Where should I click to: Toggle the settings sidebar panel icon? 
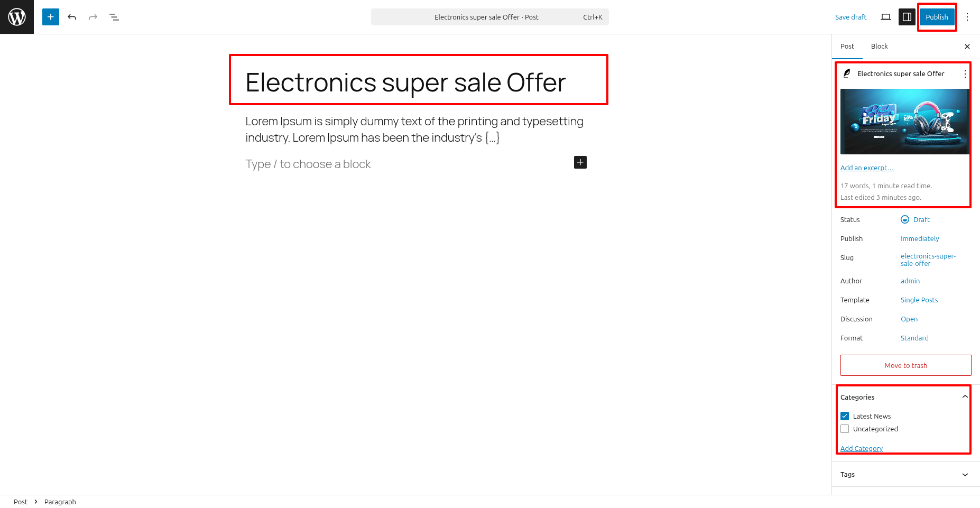[x=907, y=17]
